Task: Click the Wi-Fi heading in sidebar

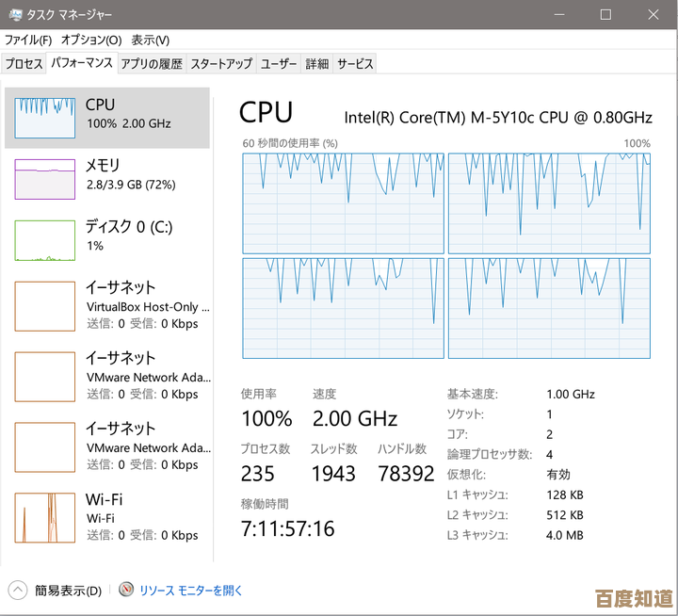Action: [x=105, y=499]
